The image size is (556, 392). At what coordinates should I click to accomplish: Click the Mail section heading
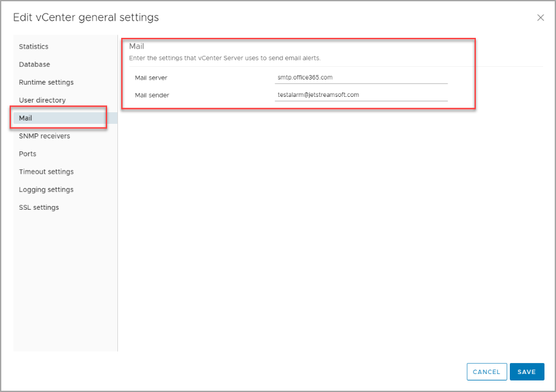pyautogui.click(x=137, y=46)
